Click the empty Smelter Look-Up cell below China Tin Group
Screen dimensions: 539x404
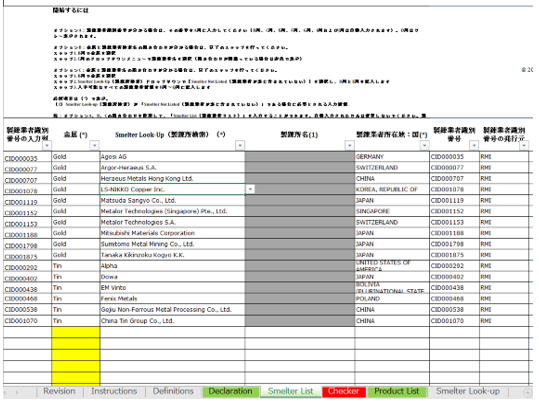172,332
